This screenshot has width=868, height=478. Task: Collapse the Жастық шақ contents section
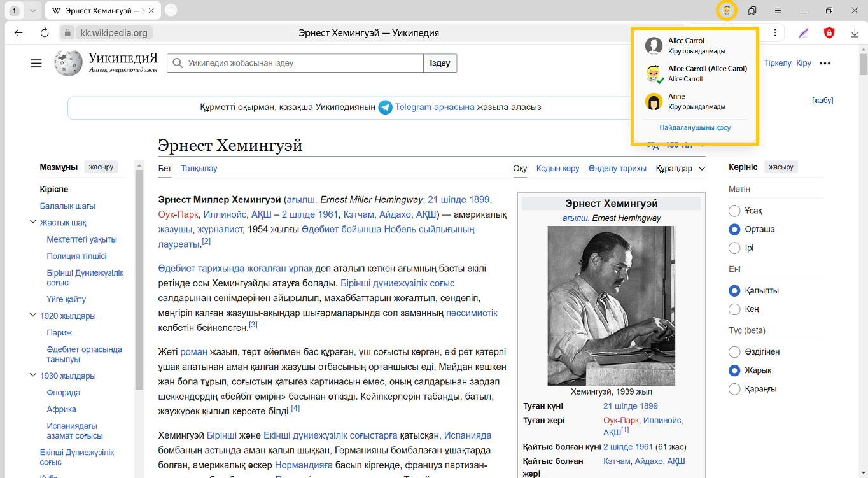tap(32, 223)
